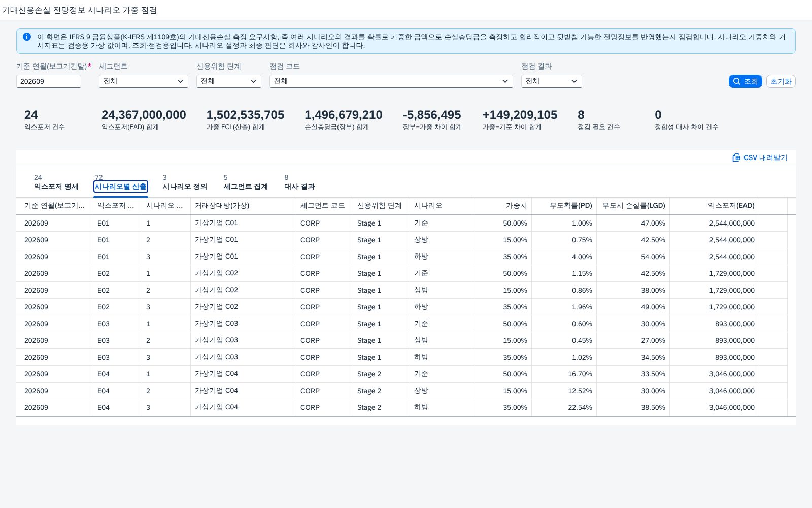The height and width of the screenshot is (508, 812).
Task: Click the 1,496,679,210 손실충당금 total
Action: pos(344,115)
